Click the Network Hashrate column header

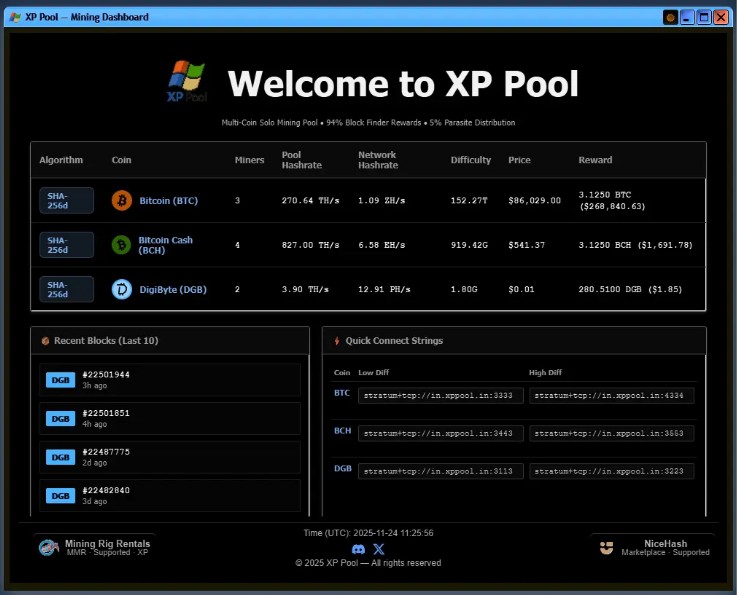pos(378,160)
